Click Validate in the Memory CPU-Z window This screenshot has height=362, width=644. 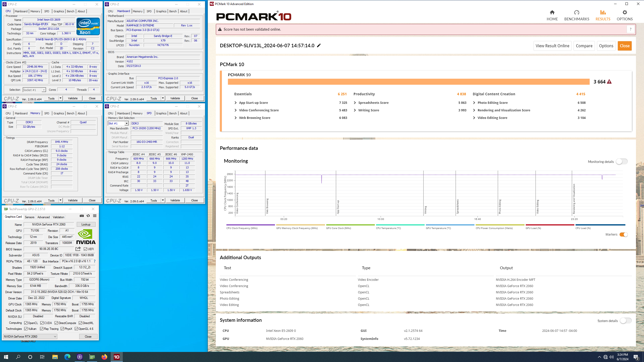coord(73,200)
